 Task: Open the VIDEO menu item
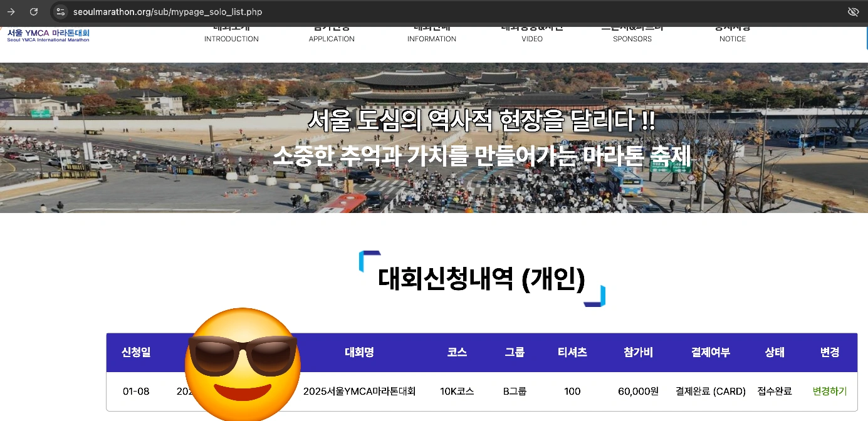click(x=532, y=39)
